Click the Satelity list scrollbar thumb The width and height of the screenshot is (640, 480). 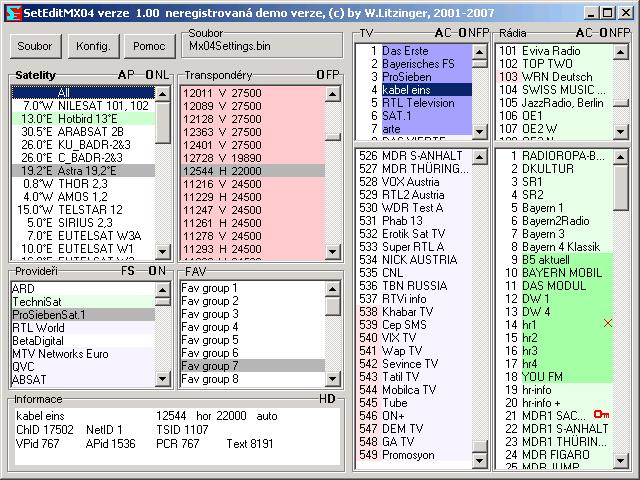pos(162,122)
